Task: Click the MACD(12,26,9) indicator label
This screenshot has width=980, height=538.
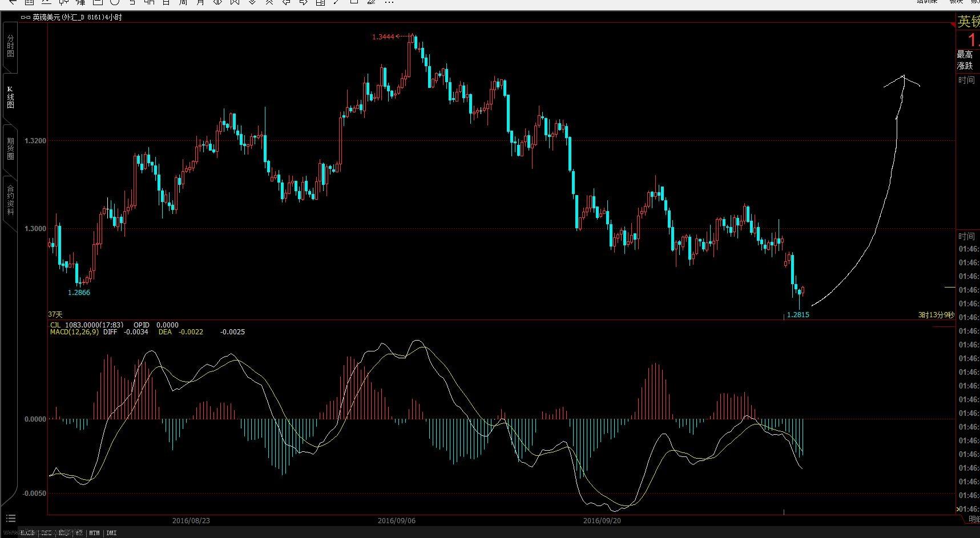Action: (74, 332)
